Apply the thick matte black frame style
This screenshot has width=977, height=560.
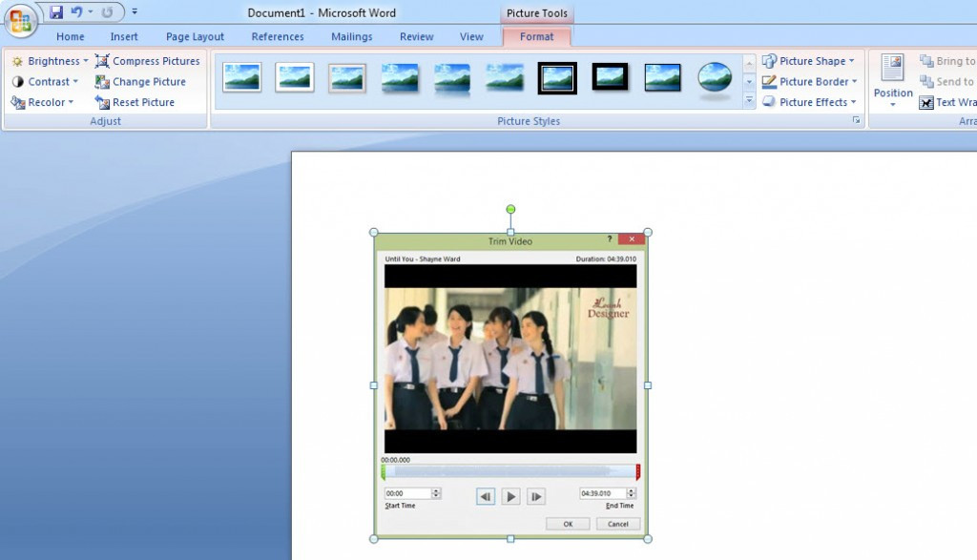(610, 76)
